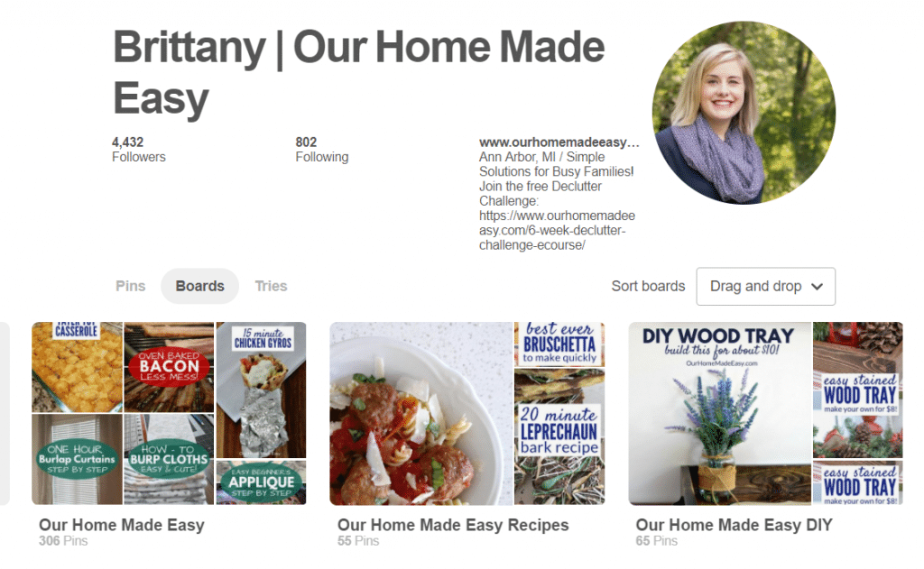Open the Our Home Made Easy board title
This screenshot has width=924, height=569.
click(122, 525)
